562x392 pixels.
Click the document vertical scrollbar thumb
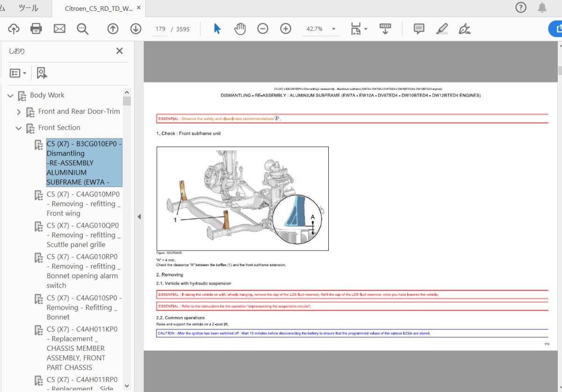pos(560,70)
